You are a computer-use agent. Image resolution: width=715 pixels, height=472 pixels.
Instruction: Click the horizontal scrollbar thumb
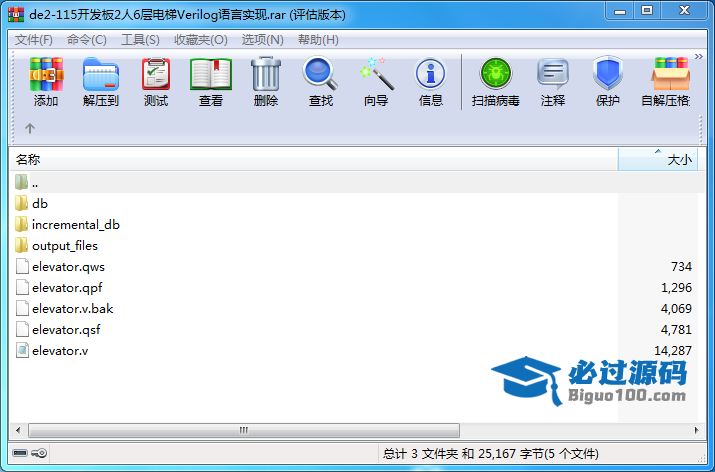(x=244, y=430)
